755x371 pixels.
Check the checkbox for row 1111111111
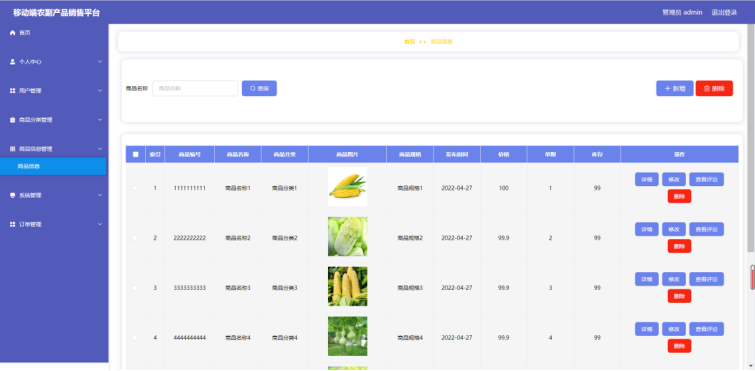pos(135,188)
